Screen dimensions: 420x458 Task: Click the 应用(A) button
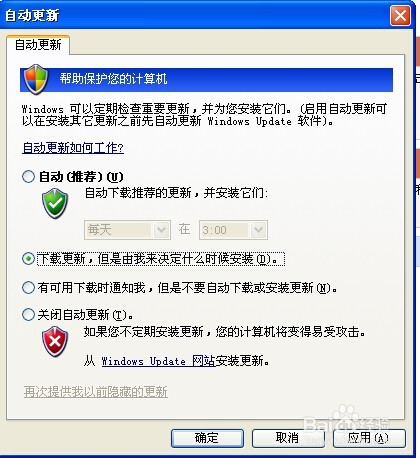pos(369,438)
